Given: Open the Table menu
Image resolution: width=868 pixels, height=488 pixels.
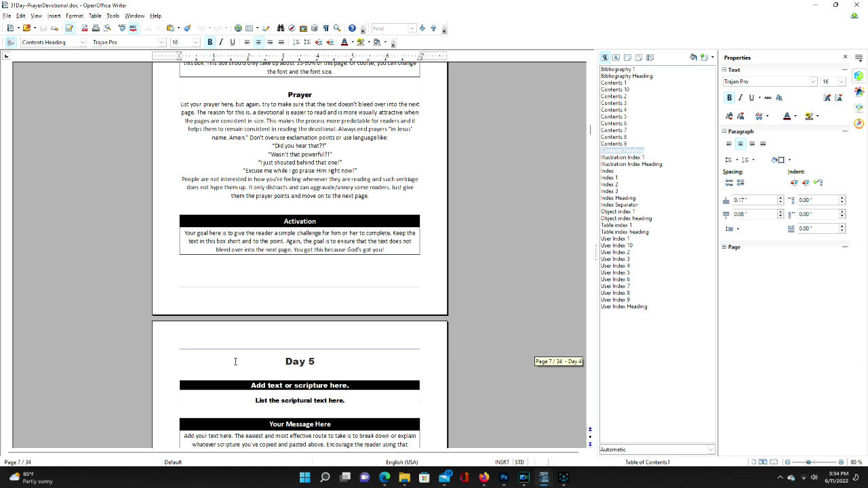Looking at the screenshot, I should (95, 16).
